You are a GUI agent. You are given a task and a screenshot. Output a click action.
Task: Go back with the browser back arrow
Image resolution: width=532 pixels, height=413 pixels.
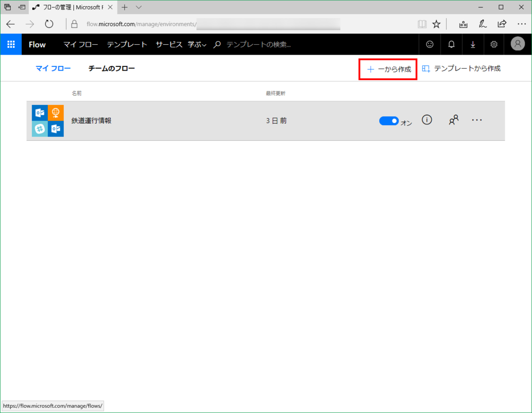10,24
